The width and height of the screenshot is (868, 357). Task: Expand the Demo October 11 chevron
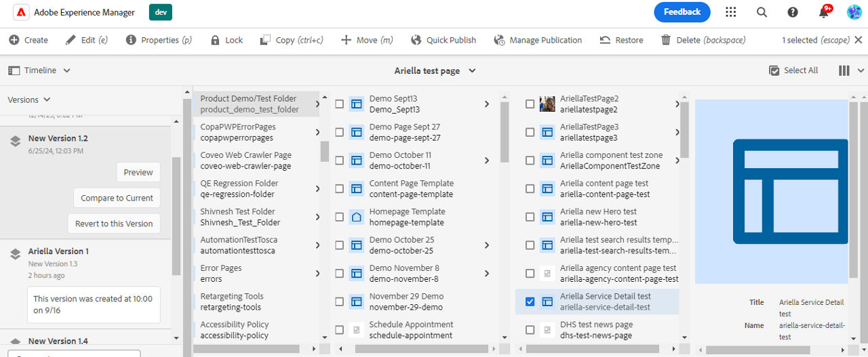click(487, 161)
